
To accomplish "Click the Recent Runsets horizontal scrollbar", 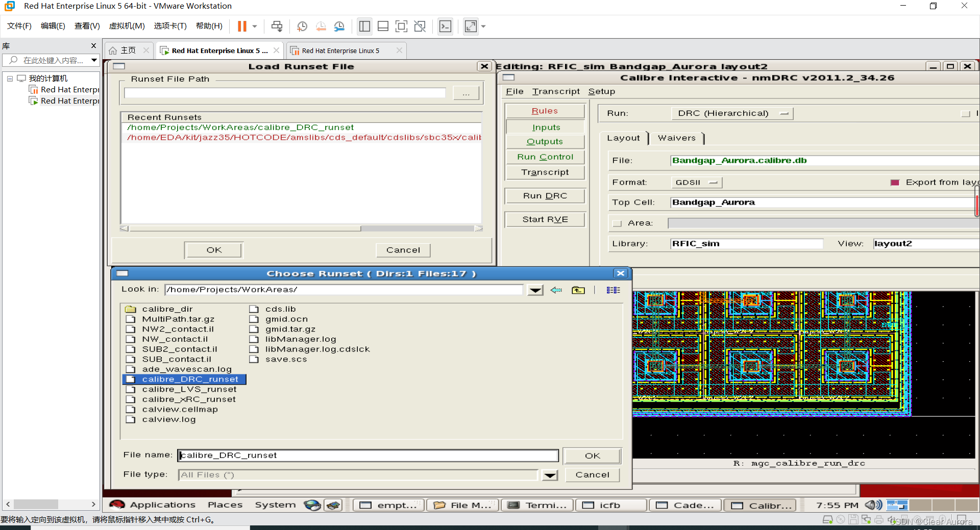I will [x=301, y=229].
